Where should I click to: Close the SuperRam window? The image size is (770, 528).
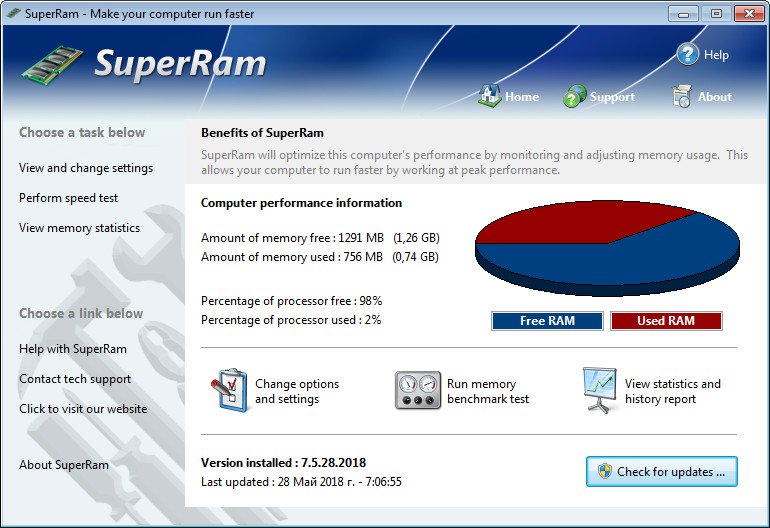point(749,13)
